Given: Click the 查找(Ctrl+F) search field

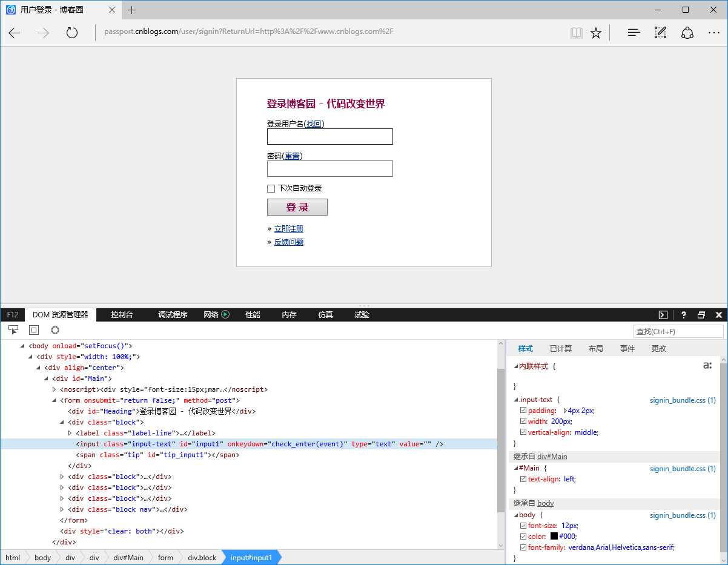Looking at the screenshot, I should tap(678, 331).
